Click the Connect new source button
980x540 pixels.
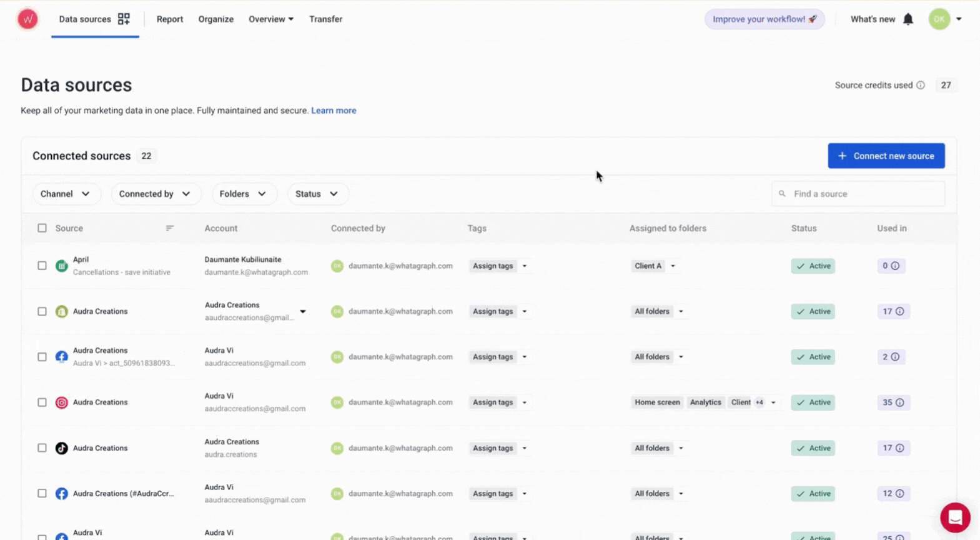886,156
